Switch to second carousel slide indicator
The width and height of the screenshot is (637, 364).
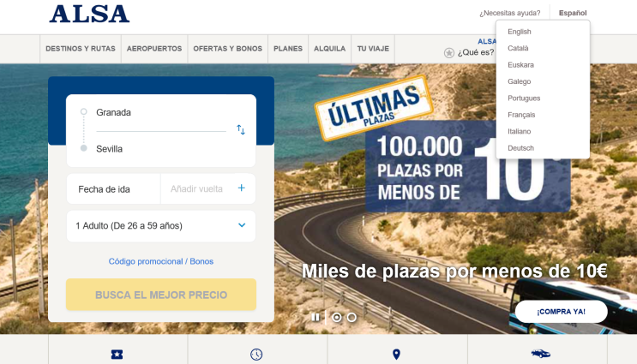352,318
